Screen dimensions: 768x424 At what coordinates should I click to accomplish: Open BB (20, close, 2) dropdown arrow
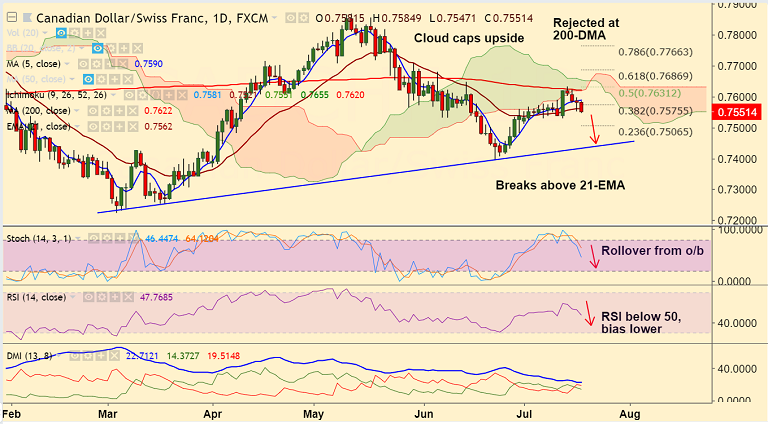point(82,48)
